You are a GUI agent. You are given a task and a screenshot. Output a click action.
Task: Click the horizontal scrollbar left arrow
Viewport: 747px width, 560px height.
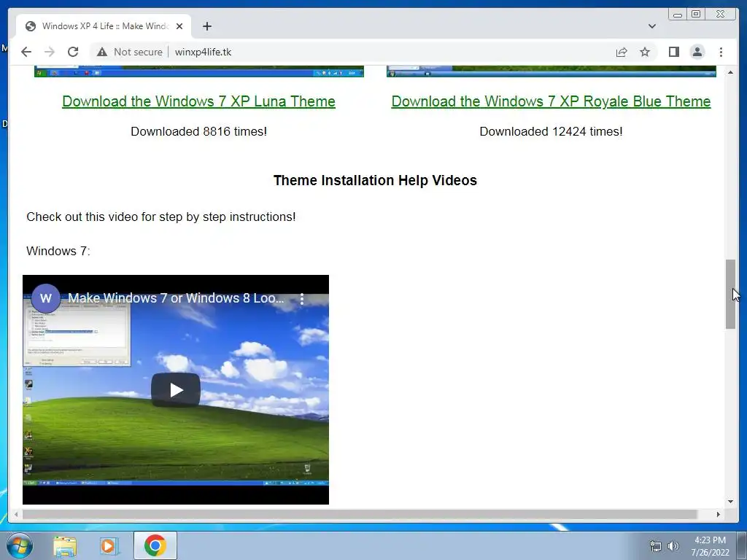16,514
